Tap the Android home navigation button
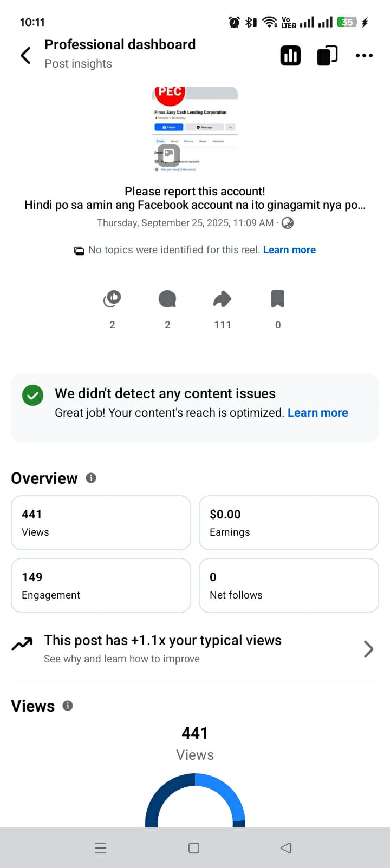Image resolution: width=390 pixels, height=868 pixels. (194, 848)
